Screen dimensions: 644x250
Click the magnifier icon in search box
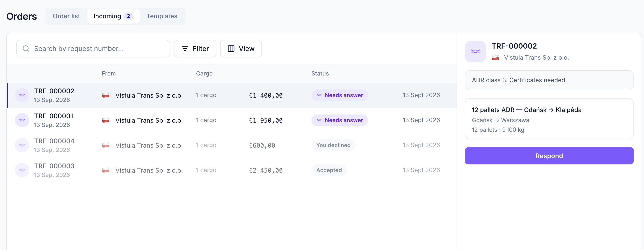pyautogui.click(x=26, y=49)
